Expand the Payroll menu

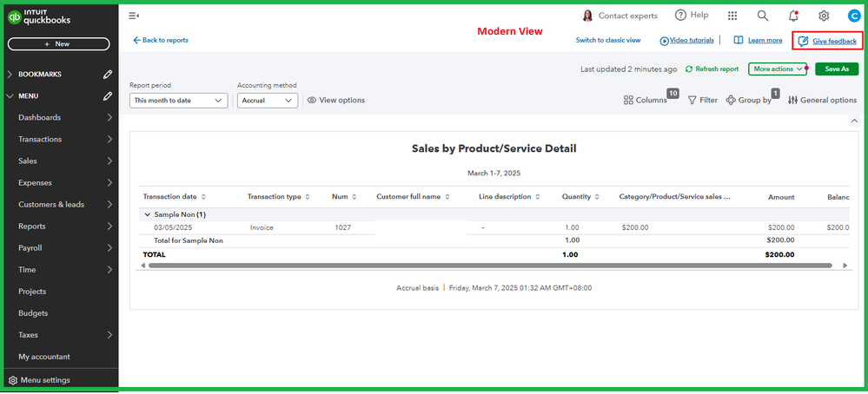coord(109,248)
